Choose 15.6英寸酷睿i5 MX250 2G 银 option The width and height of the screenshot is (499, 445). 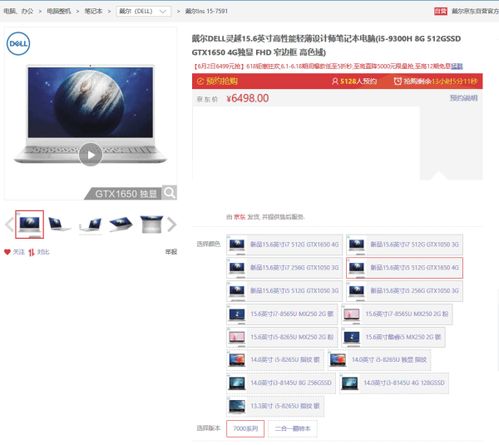[x=393, y=337]
